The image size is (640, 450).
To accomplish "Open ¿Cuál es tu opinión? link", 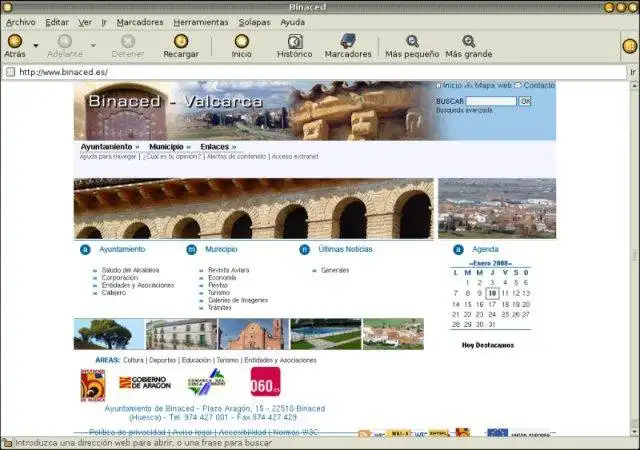I will pyautogui.click(x=172, y=156).
